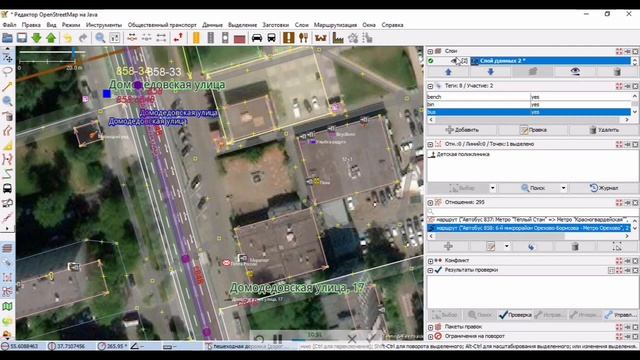Move layer up with blue up arrow
The image size is (640, 360).
448,72
